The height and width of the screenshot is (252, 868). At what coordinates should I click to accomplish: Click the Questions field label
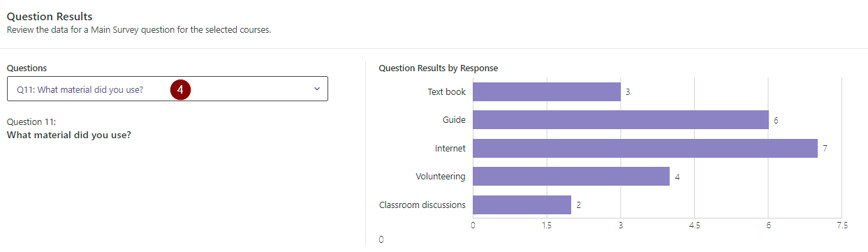[27, 68]
